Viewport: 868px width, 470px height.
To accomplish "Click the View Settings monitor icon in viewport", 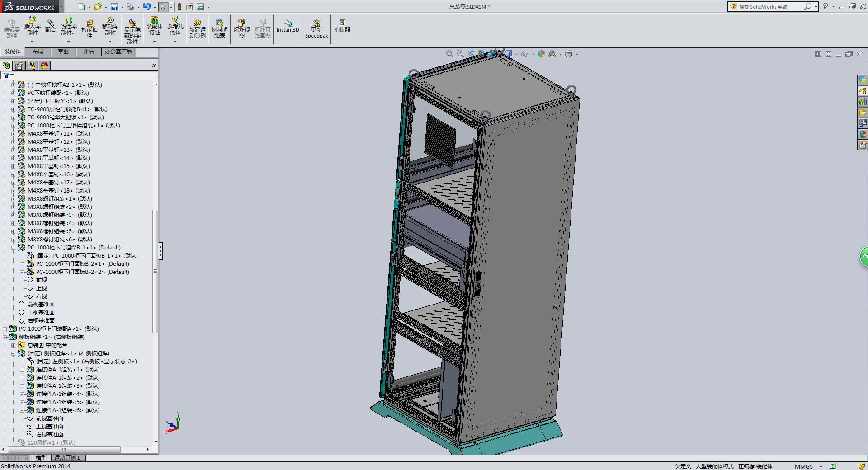I will [x=569, y=54].
